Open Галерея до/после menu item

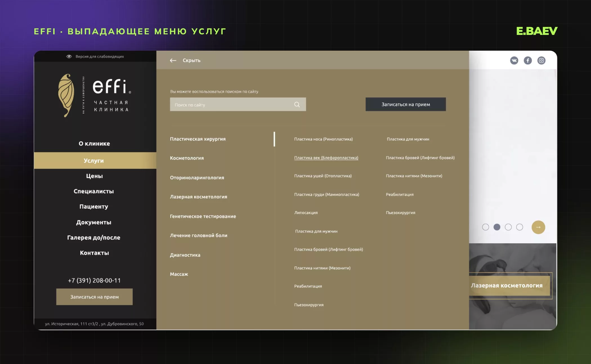[94, 238]
